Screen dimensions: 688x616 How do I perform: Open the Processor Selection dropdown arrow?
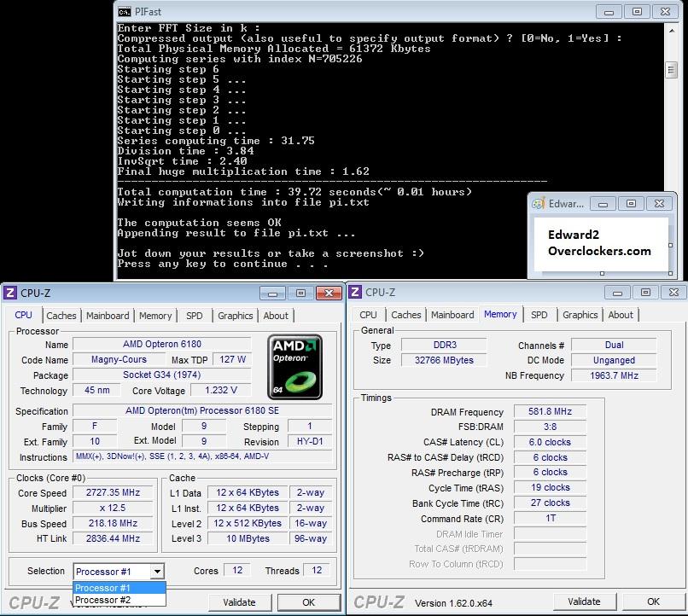[157, 572]
